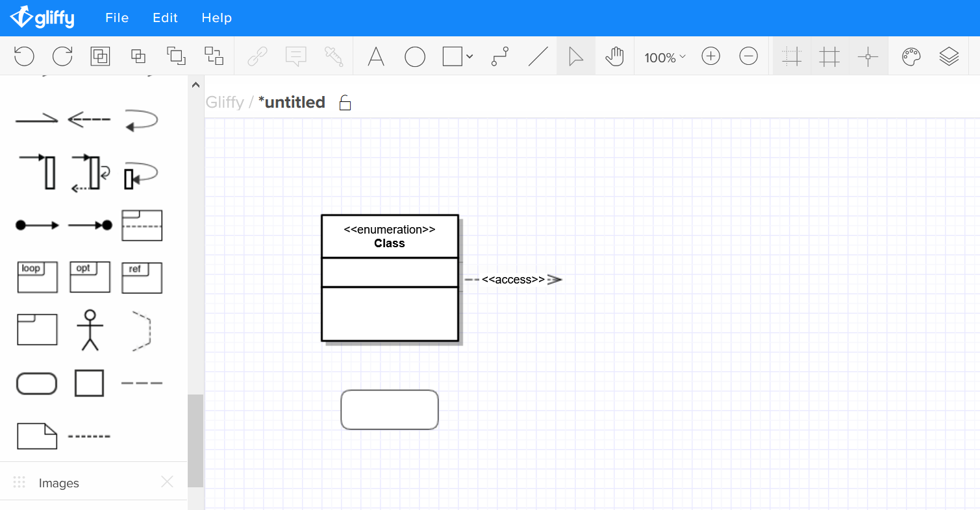
Task: Select the rounded rectangle on canvas
Action: (x=390, y=409)
